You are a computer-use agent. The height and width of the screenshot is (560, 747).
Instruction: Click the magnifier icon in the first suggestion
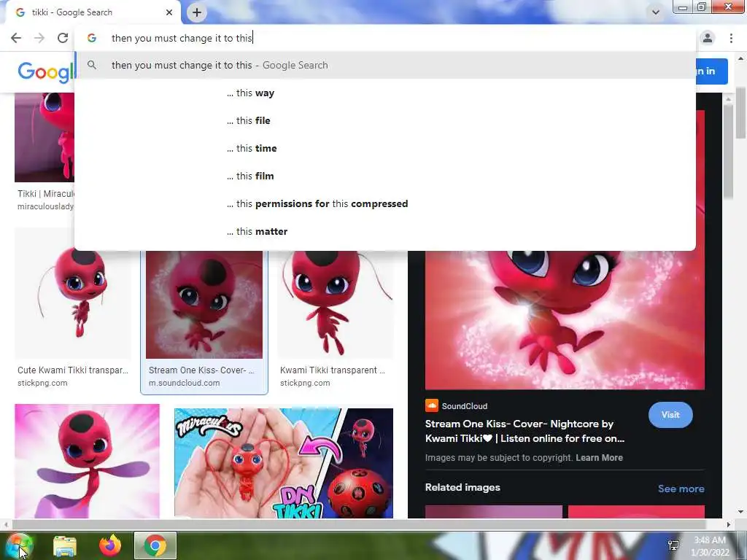92,65
